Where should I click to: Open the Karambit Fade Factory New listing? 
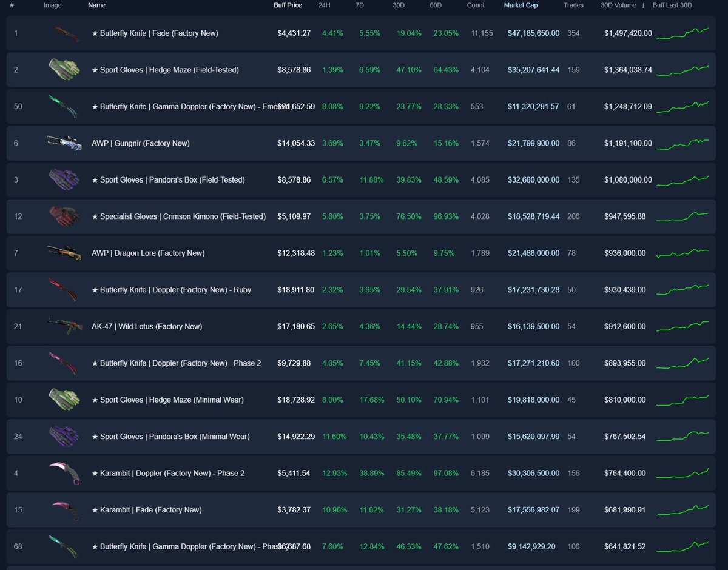146,510
